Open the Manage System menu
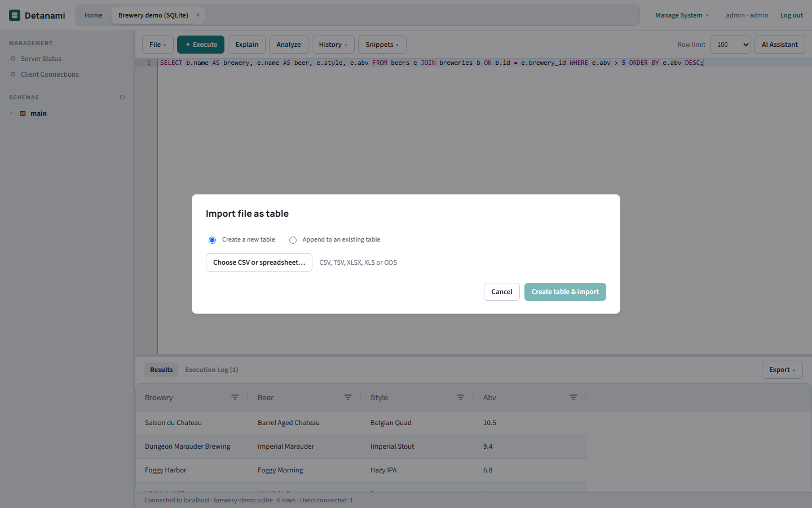812x508 pixels. 682,15
